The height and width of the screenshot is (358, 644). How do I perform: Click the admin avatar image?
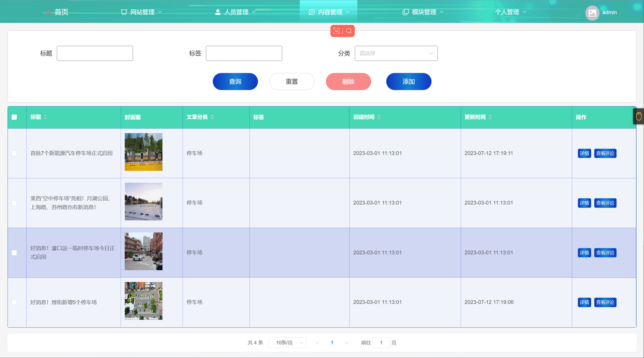592,13
